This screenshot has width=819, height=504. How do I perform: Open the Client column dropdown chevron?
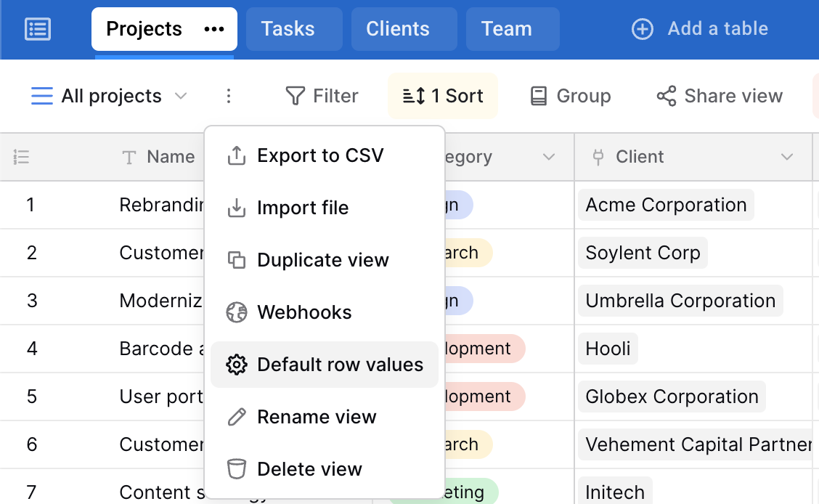click(x=786, y=157)
